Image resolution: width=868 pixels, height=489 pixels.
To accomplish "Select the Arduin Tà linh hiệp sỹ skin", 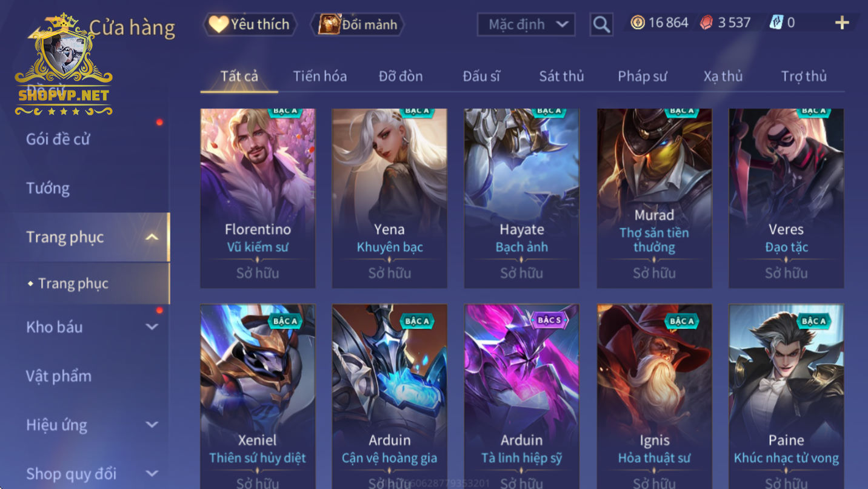I will (522, 397).
